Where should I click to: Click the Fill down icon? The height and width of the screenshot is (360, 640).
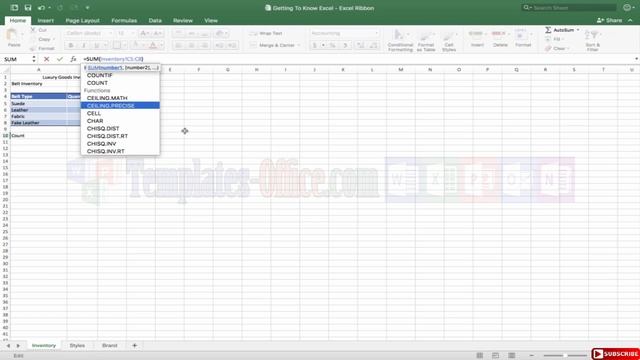click(548, 39)
